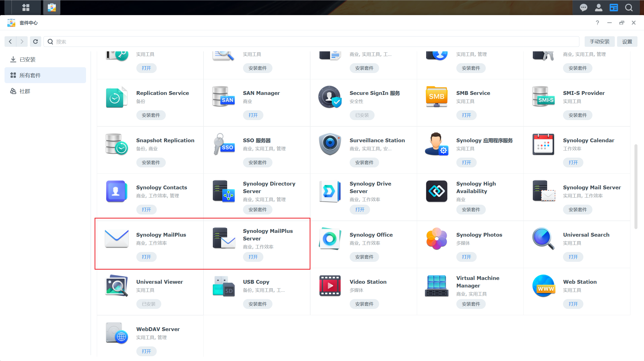The width and height of the screenshot is (644, 361).
Task: Install Surveillance Station package
Action: tap(364, 163)
